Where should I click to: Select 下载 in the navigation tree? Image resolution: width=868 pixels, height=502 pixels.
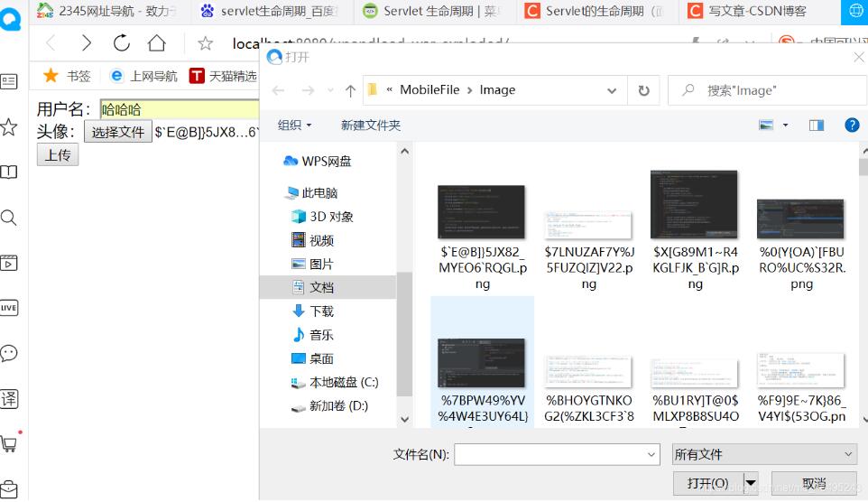click(x=321, y=311)
